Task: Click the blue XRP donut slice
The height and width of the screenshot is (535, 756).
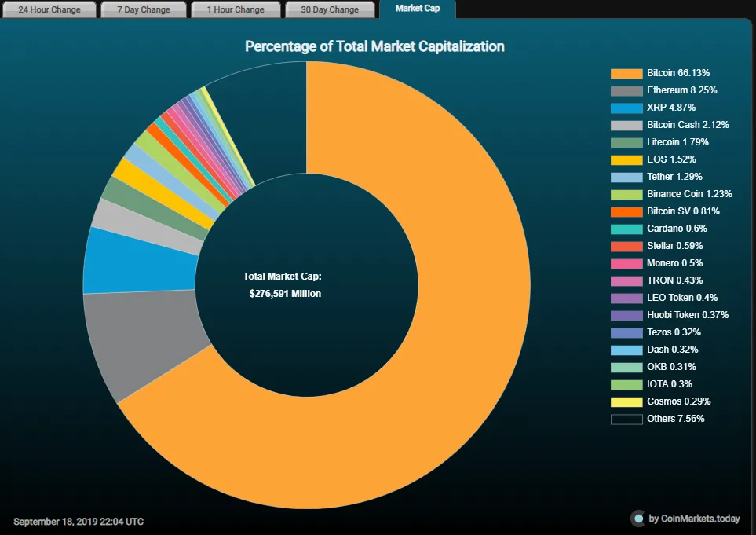Action: tap(140, 263)
